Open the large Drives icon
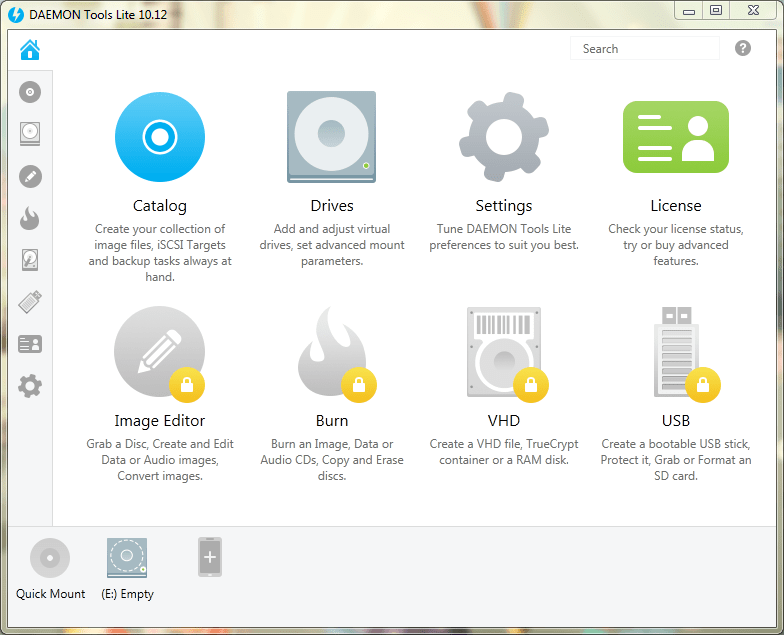 click(x=332, y=137)
